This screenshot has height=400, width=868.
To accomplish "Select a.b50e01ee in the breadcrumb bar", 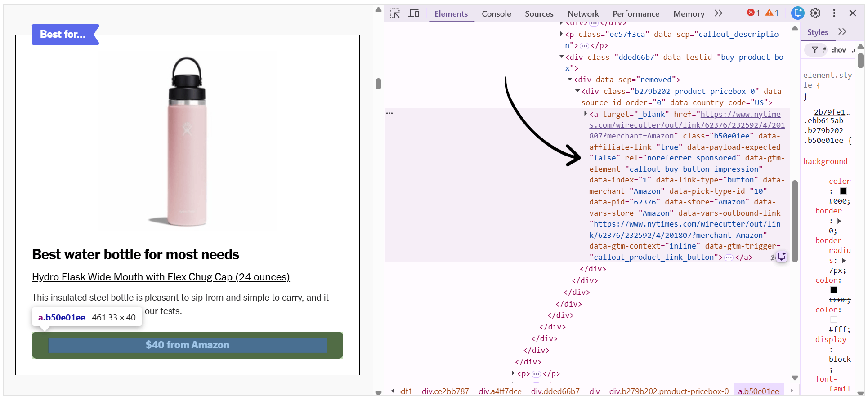I will (x=758, y=391).
